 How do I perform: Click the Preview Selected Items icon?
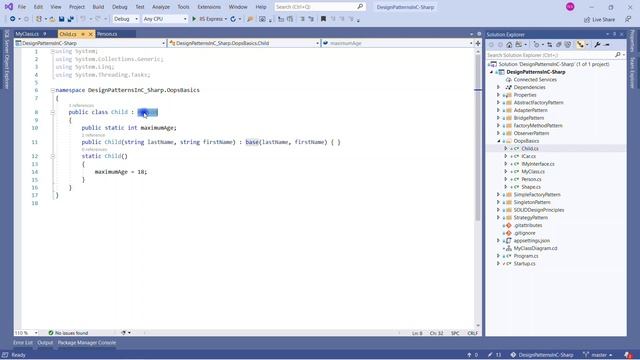[x=607, y=45]
